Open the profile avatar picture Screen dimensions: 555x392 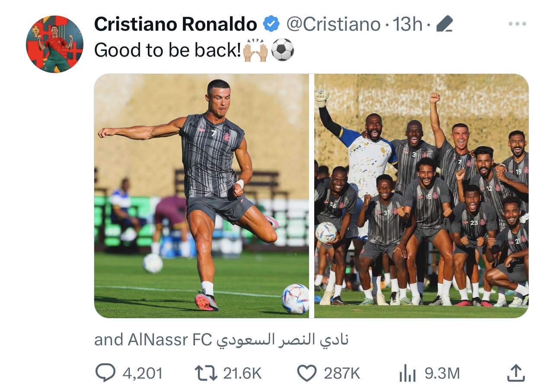(x=54, y=44)
